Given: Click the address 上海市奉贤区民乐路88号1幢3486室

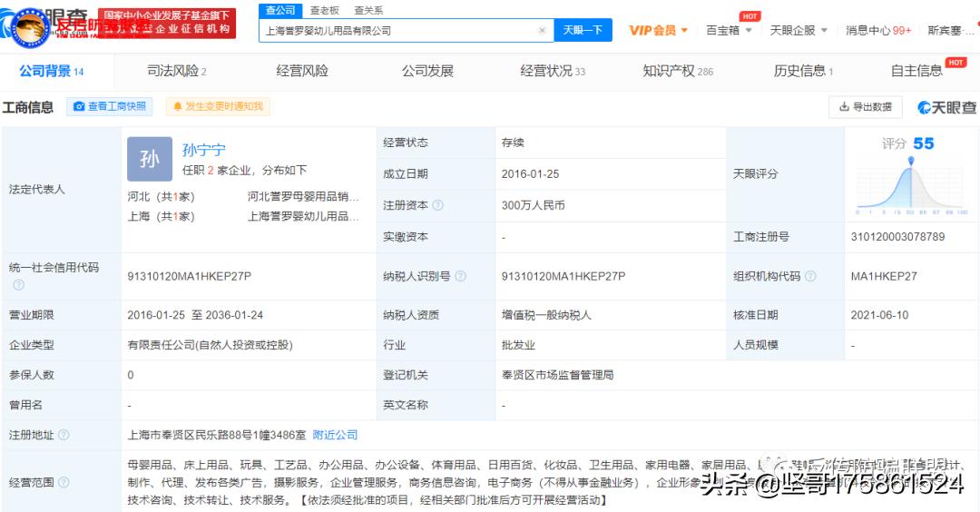Looking at the screenshot, I should click(x=217, y=435).
